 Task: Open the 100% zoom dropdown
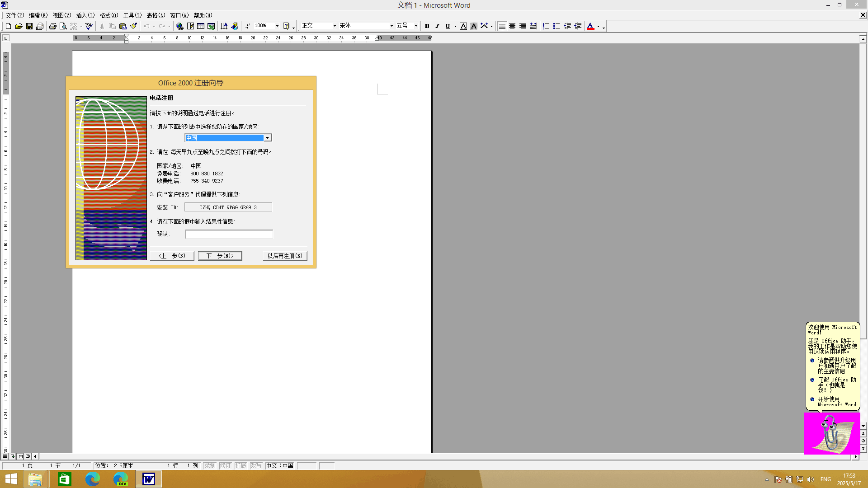(277, 26)
